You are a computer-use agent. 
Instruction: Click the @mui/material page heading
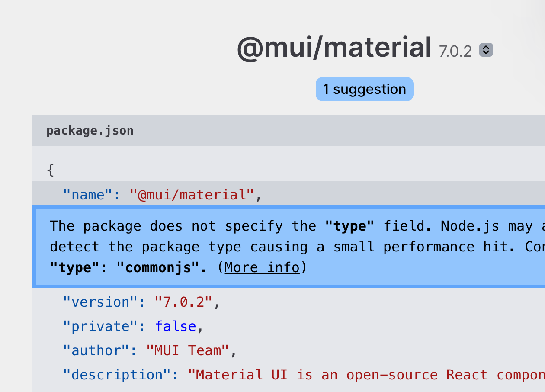[334, 48]
